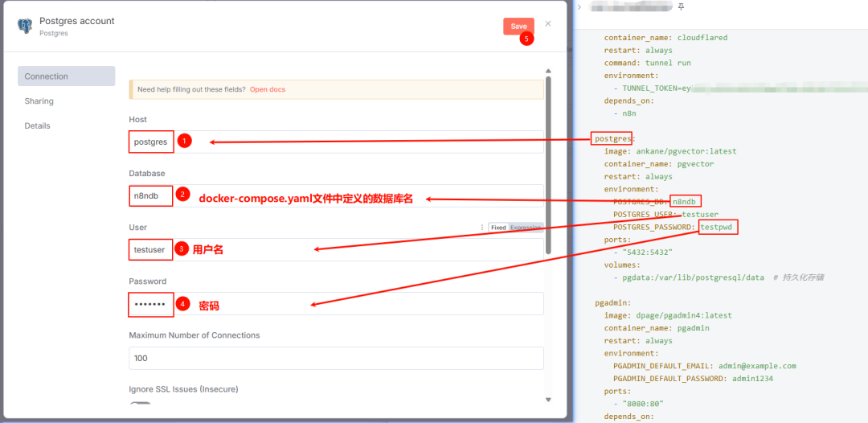The width and height of the screenshot is (868, 423).
Task: Click the Host input field
Action: 336,142
